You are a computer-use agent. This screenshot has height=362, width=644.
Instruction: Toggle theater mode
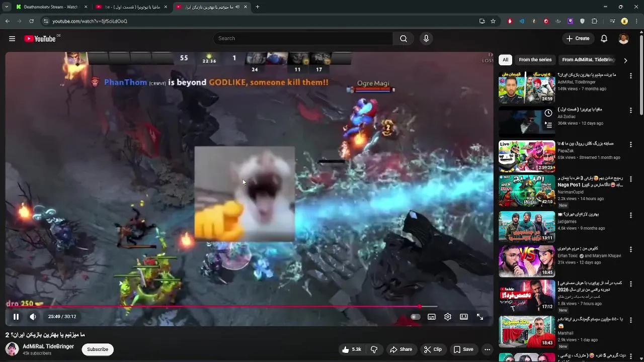[x=464, y=317]
